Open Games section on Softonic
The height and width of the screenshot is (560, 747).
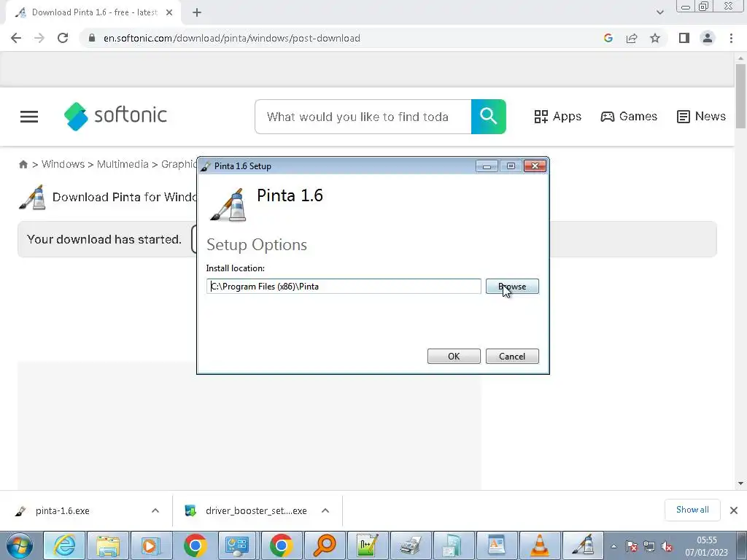(629, 117)
